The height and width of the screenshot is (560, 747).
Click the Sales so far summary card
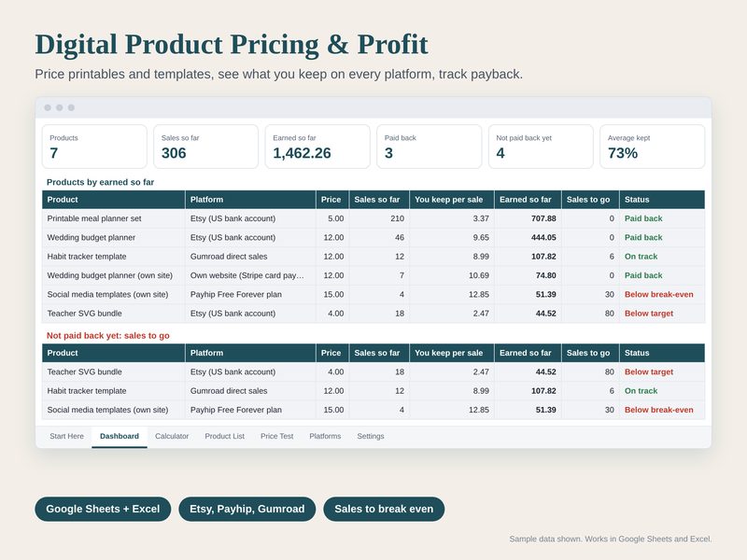205,147
